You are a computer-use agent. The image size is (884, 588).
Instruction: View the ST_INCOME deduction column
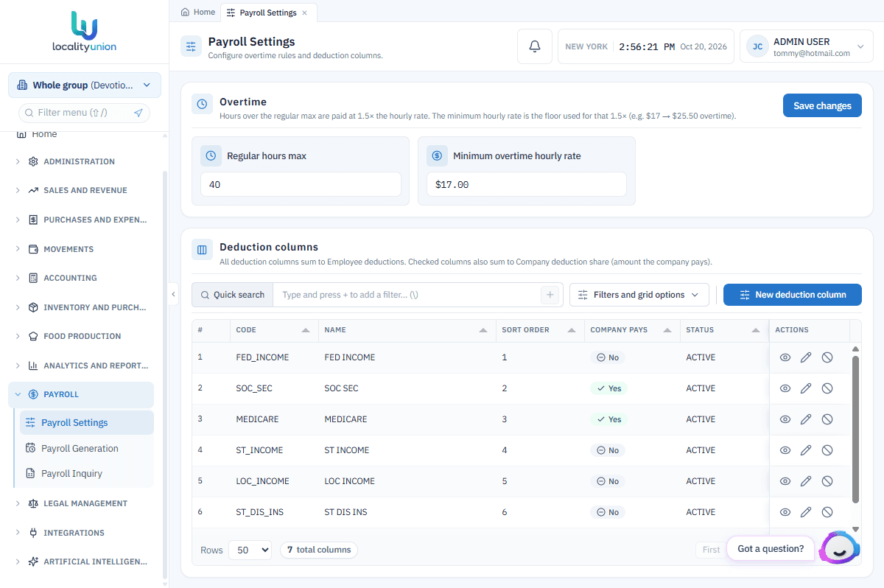785,450
